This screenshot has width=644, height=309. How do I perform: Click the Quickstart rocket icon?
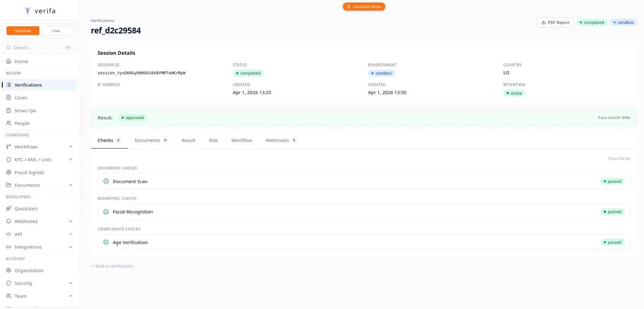pyautogui.click(x=8, y=208)
